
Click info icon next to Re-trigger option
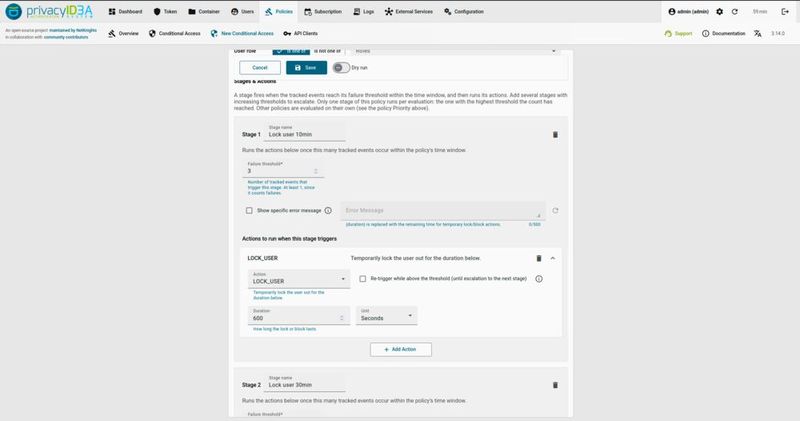539,279
